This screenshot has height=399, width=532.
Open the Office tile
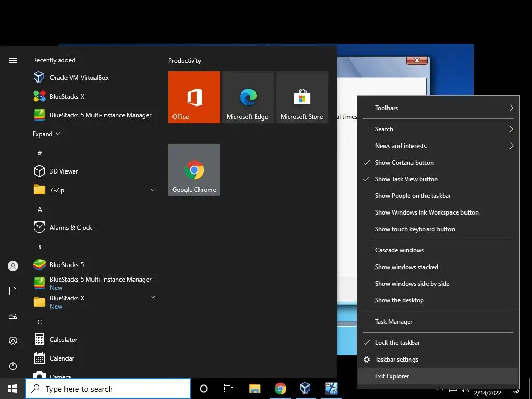194,97
